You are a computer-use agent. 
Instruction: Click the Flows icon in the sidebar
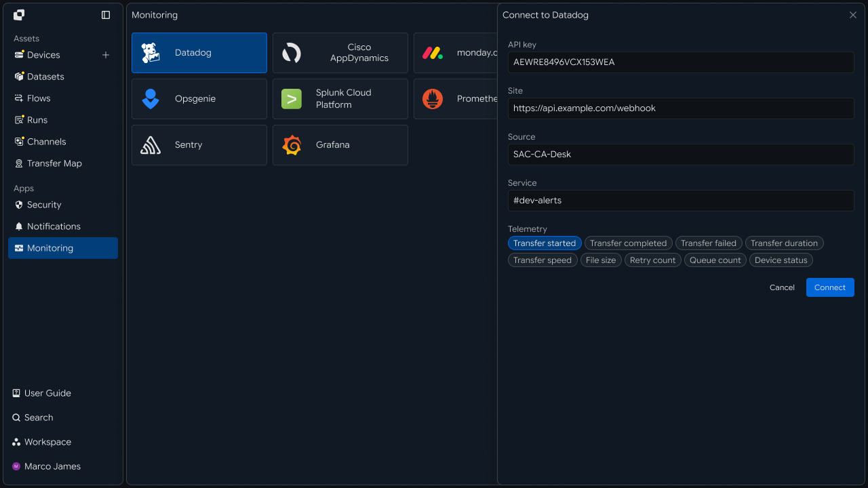pyautogui.click(x=19, y=98)
